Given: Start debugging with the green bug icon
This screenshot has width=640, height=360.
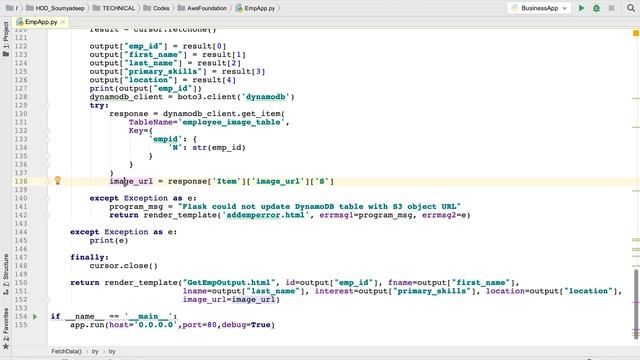Looking at the screenshot, I should (x=596, y=8).
